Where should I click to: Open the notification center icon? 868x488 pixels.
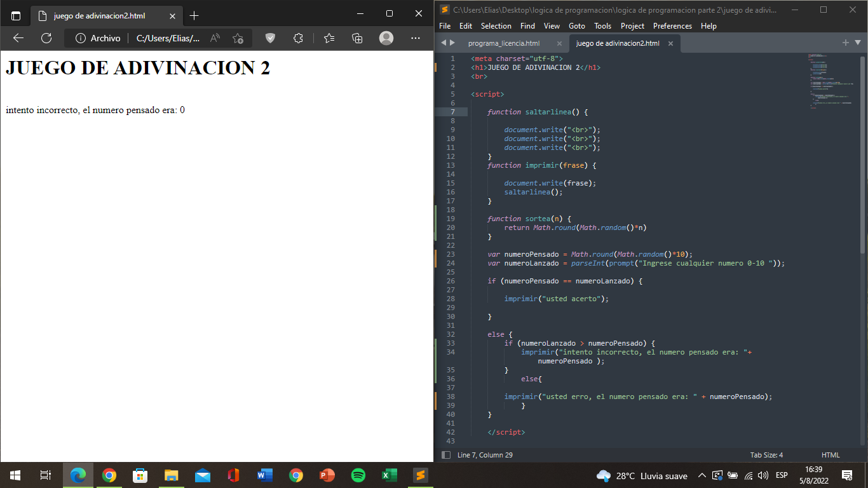point(847,475)
